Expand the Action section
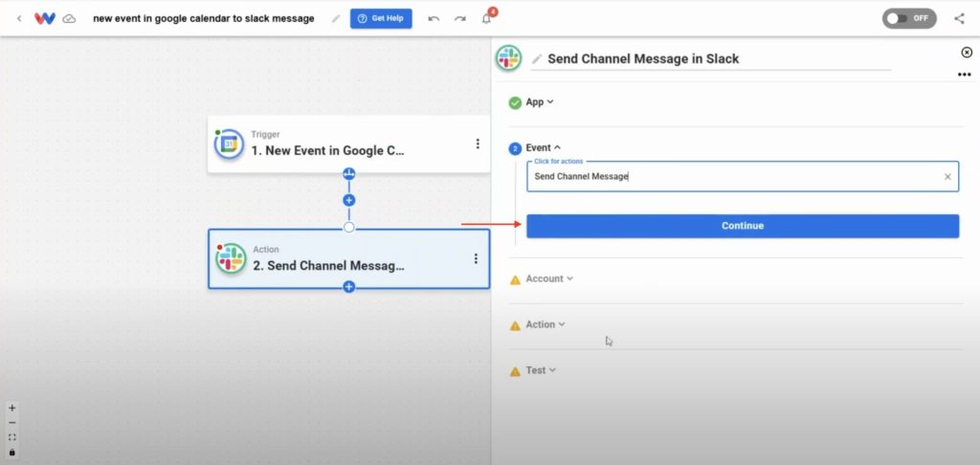The image size is (980, 465). coord(545,324)
